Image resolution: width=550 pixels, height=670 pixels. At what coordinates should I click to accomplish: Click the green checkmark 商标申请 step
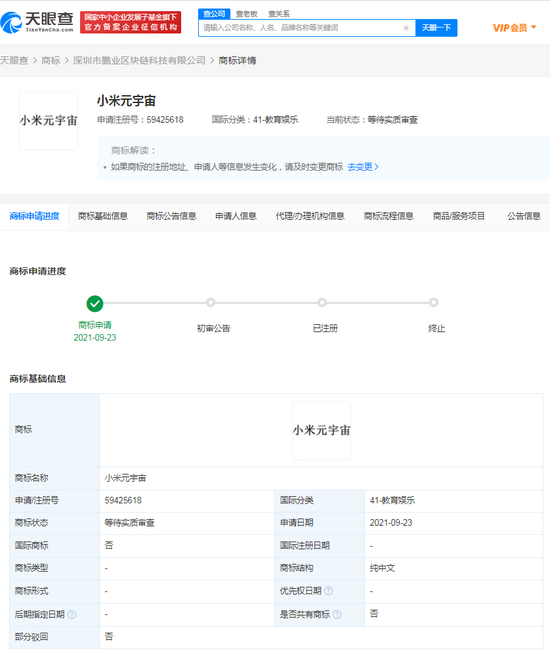[x=95, y=304]
